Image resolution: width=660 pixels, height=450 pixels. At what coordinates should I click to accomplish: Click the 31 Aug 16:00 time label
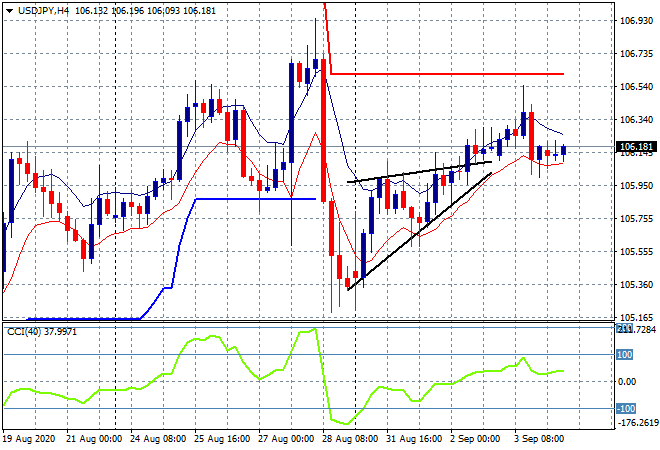tap(414, 439)
